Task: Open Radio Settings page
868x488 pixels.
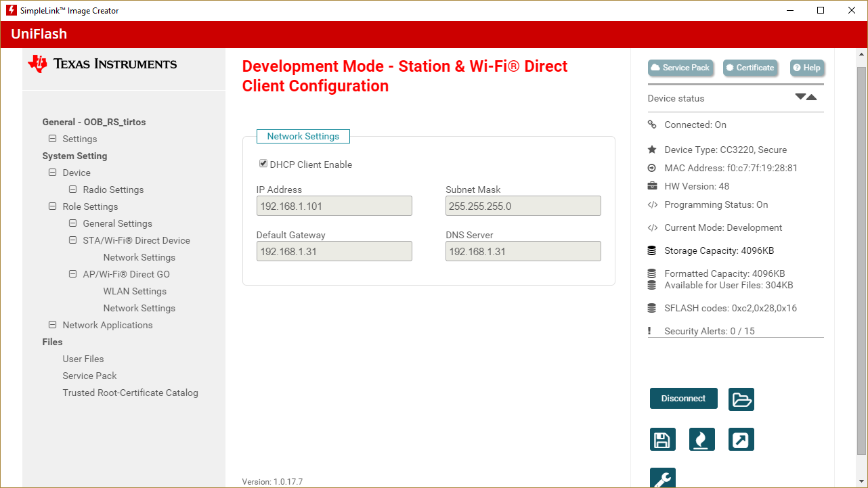Action: pyautogui.click(x=113, y=190)
